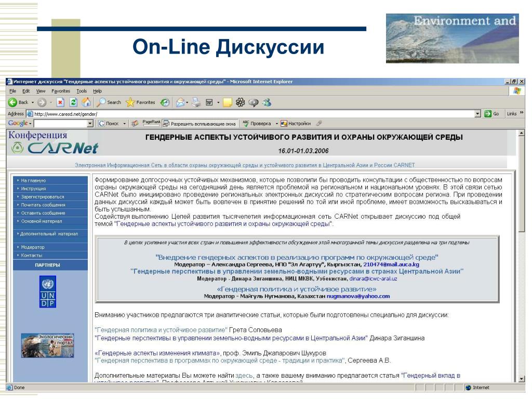
Task: Open Почитать сообщения link
Action: [43, 205]
